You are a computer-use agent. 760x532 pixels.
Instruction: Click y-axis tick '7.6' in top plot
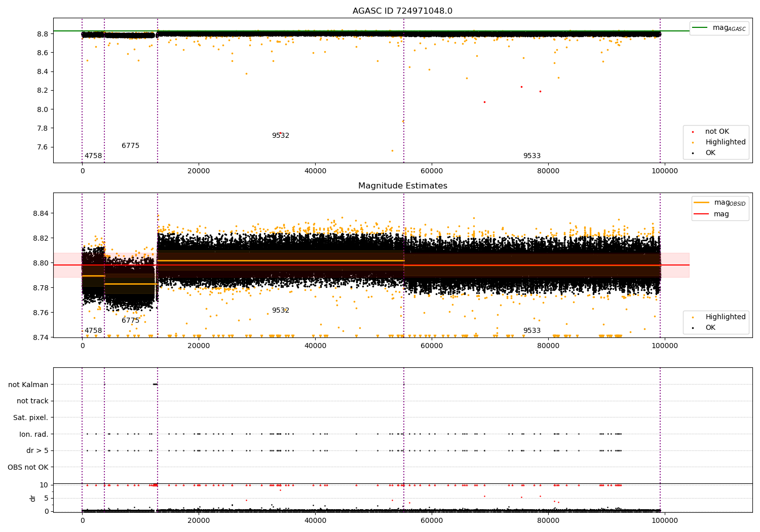(x=43, y=147)
